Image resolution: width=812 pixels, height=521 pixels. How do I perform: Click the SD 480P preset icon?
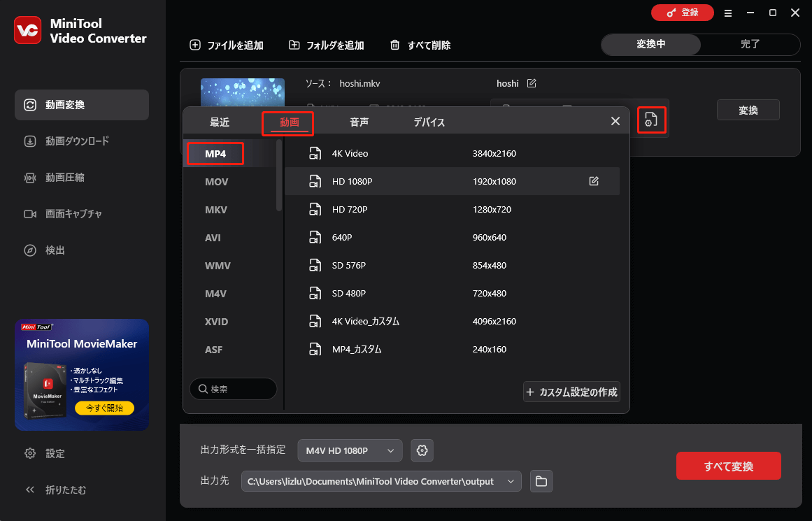(x=315, y=293)
